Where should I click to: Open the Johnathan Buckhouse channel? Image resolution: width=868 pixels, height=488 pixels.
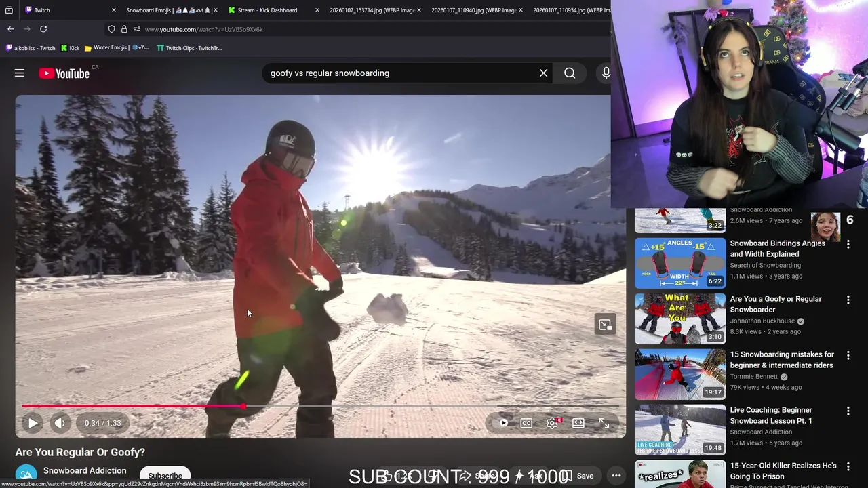click(x=762, y=321)
